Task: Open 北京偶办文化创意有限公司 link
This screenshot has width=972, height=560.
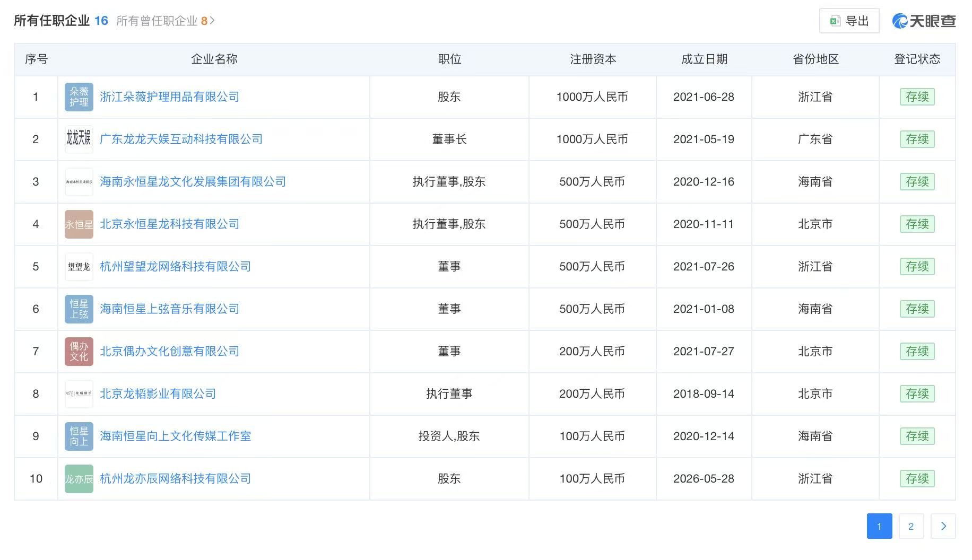Action: pyautogui.click(x=169, y=352)
